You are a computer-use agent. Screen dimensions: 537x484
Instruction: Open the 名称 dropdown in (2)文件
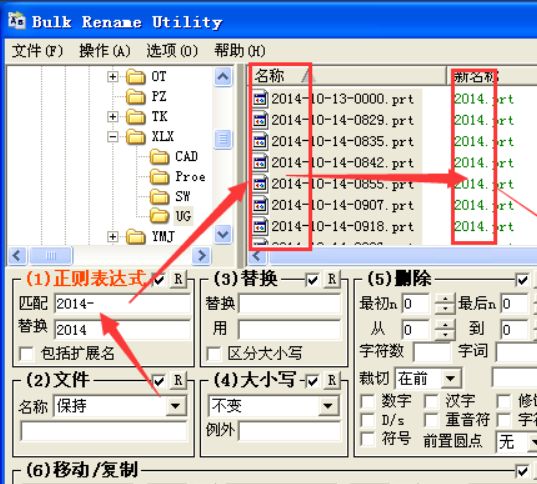pyautogui.click(x=176, y=406)
